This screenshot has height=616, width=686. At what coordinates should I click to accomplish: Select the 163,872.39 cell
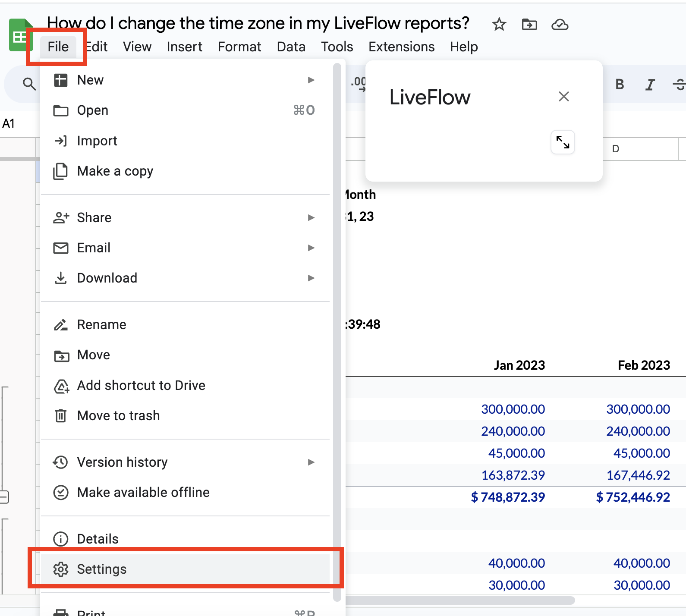click(x=513, y=475)
